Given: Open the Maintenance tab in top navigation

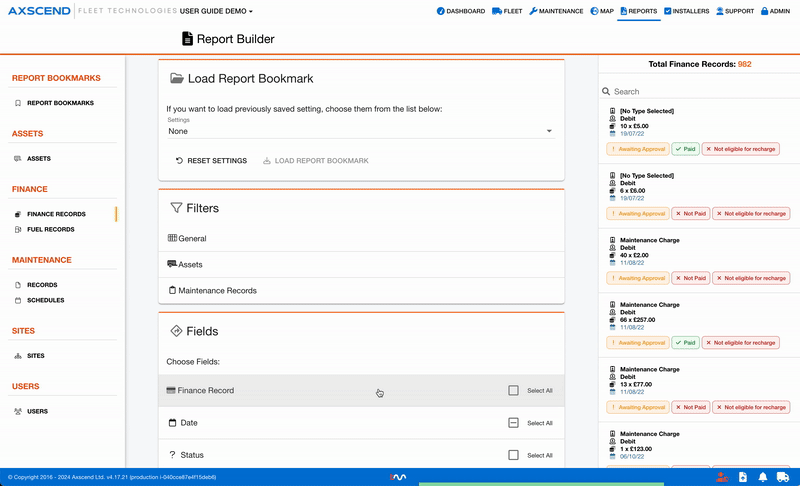Looking at the screenshot, I should point(556,12).
